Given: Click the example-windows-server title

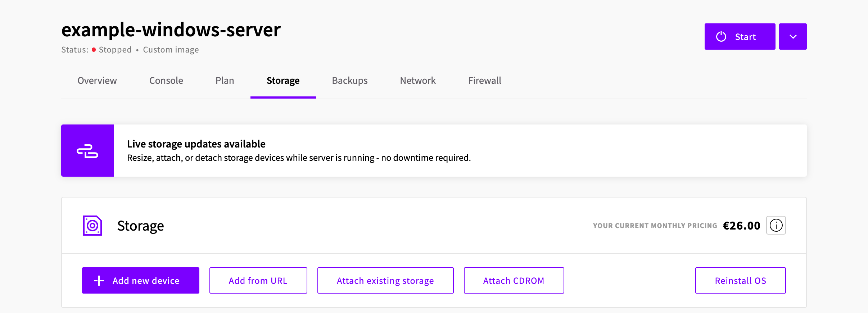Looking at the screenshot, I should (x=171, y=30).
